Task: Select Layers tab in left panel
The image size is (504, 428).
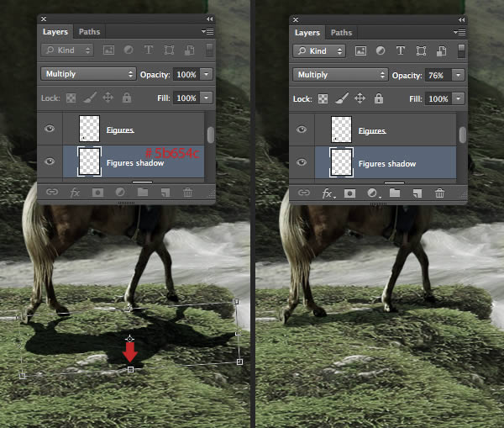Action: [x=55, y=32]
